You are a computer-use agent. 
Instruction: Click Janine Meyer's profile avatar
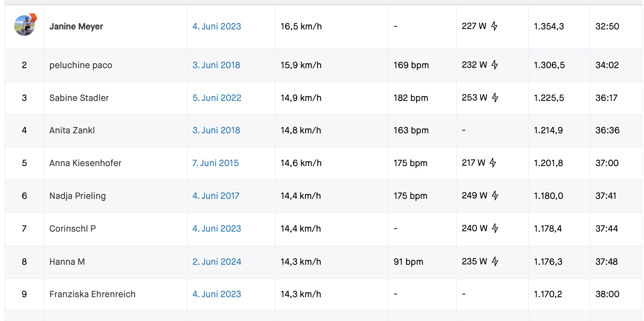point(25,25)
